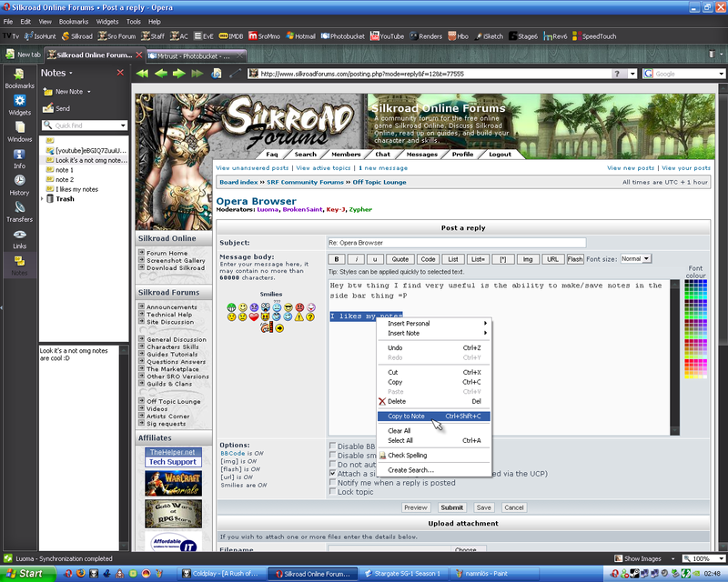Click the Quote BBCode button
The height and width of the screenshot is (582, 728).
tap(400, 259)
